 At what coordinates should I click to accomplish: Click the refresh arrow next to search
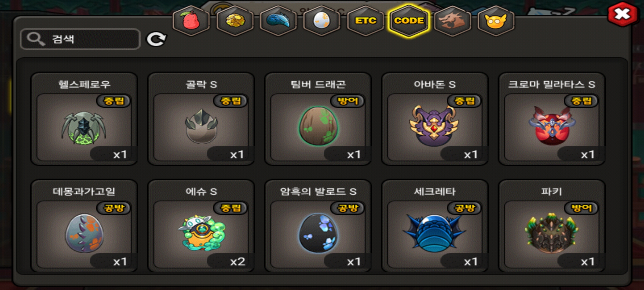coord(156,39)
